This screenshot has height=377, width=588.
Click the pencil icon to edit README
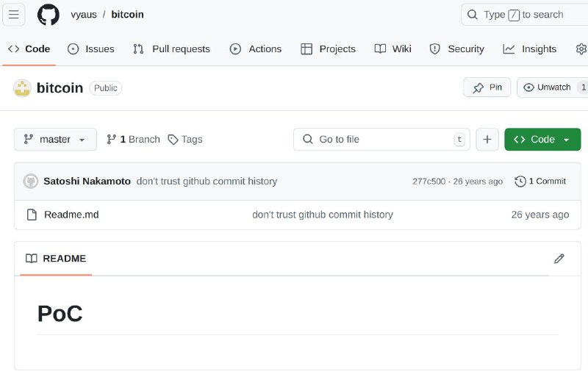[x=559, y=259]
